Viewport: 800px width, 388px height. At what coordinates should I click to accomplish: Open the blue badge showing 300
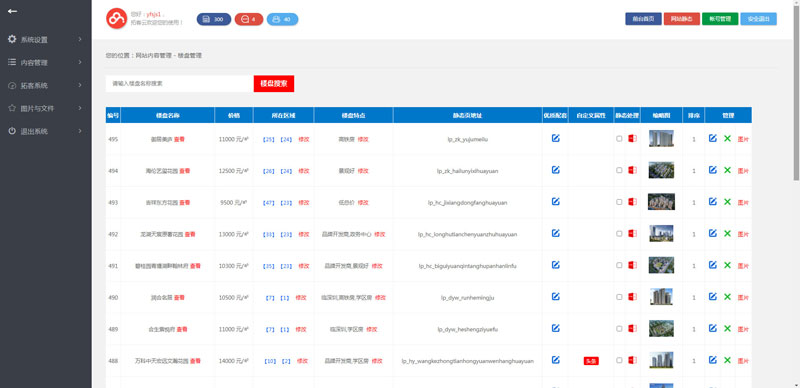(214, 19)
